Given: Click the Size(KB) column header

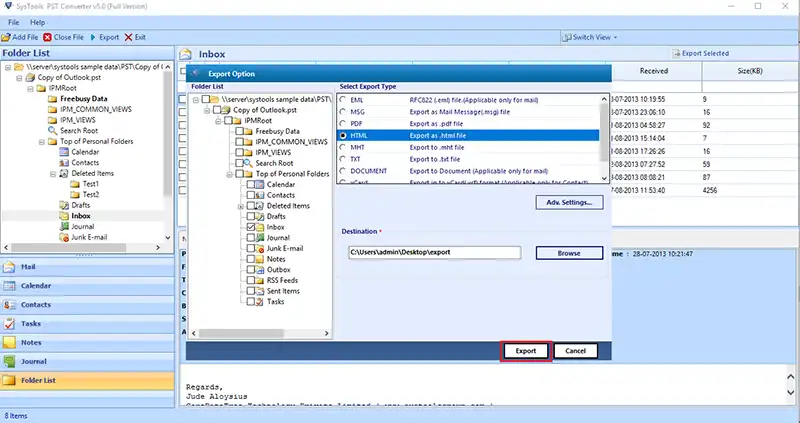Looking at the screenshot, I should click(x=750, y=71).
